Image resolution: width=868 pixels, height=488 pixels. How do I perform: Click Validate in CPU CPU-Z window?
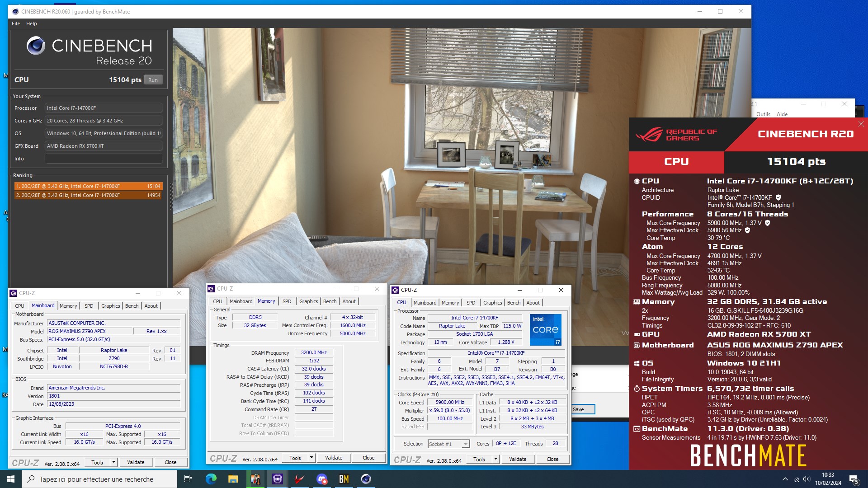click(x=518, y=459)
